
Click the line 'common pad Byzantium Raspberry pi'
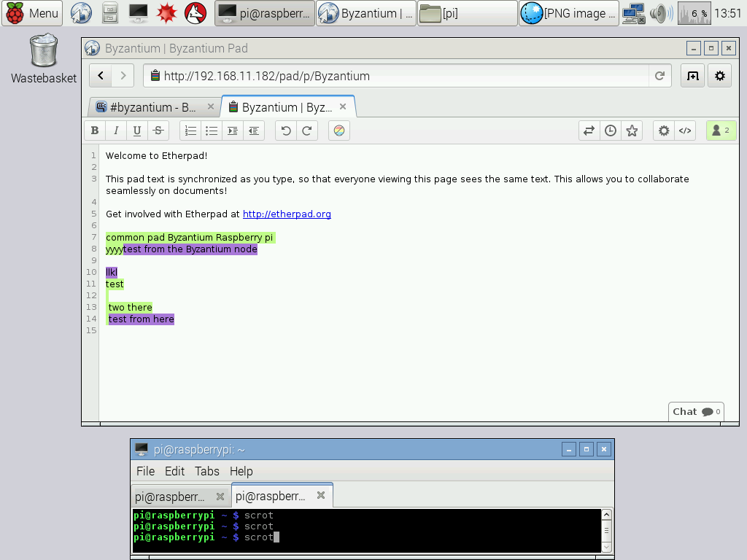(189, 237)
